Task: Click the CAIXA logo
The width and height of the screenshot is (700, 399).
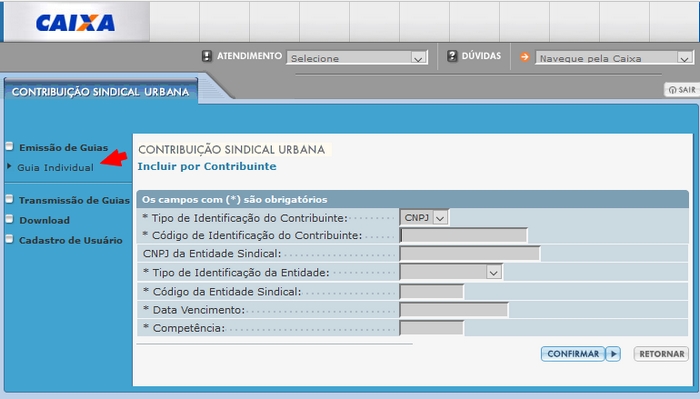Action: coord(75,23)
